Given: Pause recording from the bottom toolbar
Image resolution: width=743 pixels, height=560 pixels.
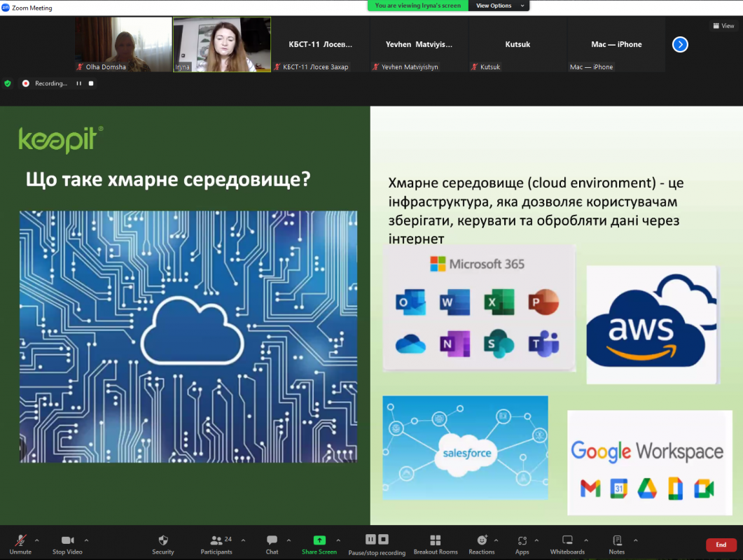Looking at the screenshot, I should coord(370,539).
